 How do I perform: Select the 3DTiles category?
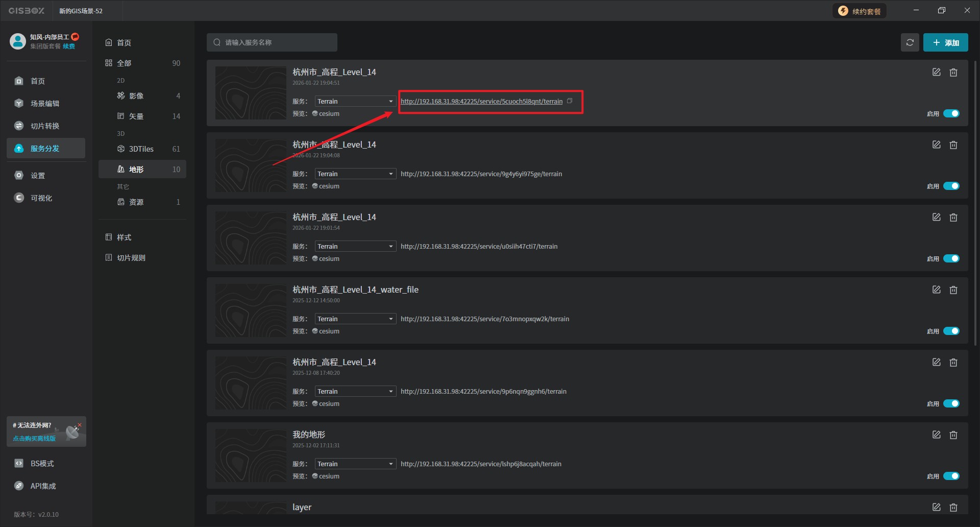coord(141,149)
